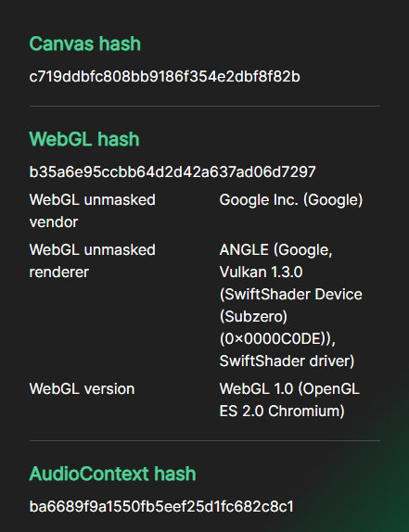Screen dimensions: 409x532
Task: Click the ES 2.0 Chromium) text line
Action: (282, 411)
